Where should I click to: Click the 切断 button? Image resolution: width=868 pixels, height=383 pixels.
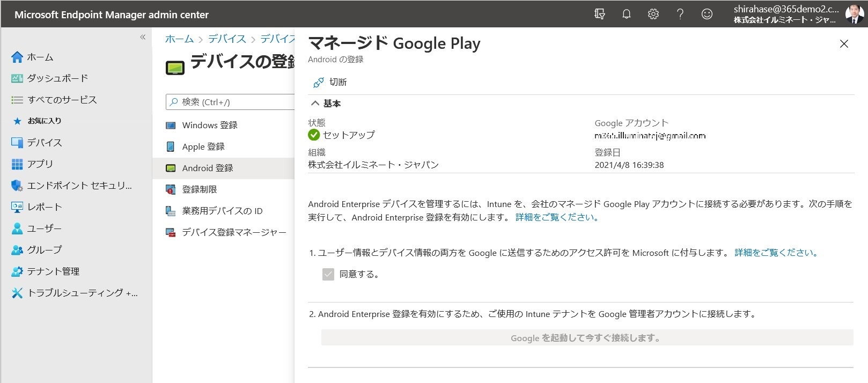tap(330, 82)
